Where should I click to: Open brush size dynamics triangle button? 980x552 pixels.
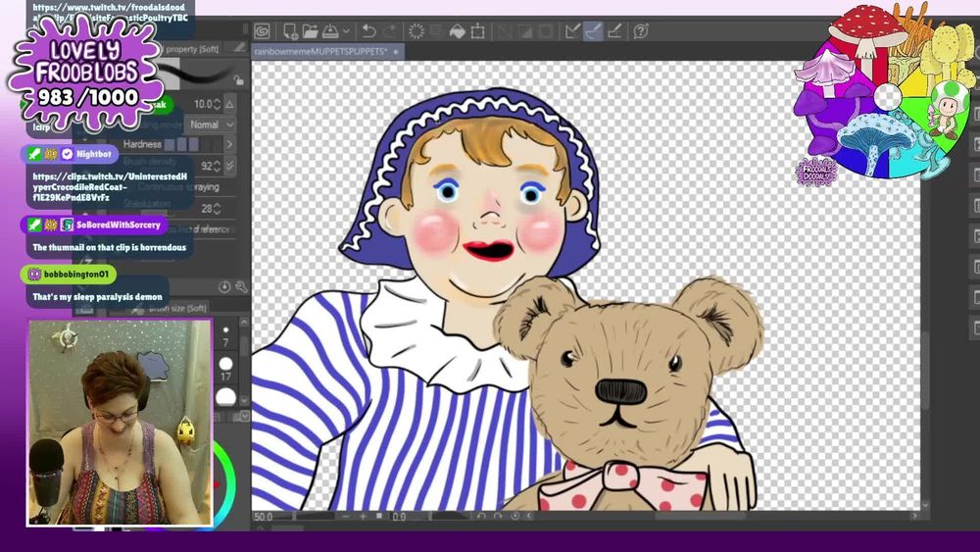(x=230, y=104)
